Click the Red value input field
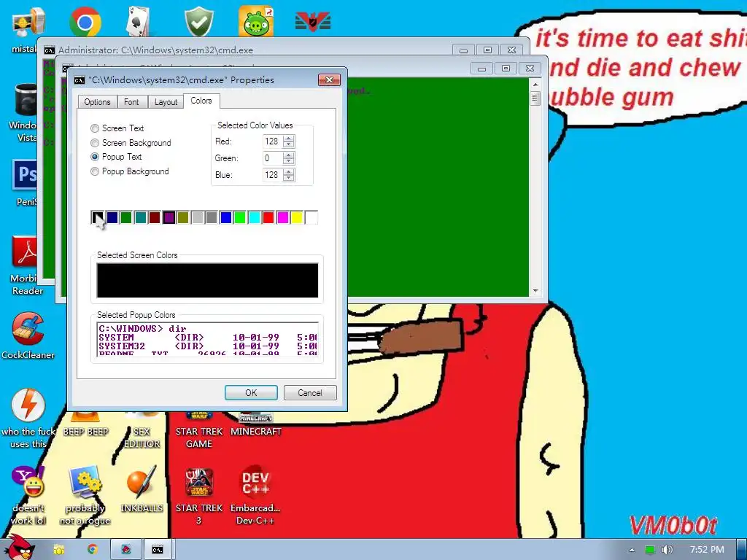The width and height of the screenshot is (747, 560). click(x=273, y=141)
